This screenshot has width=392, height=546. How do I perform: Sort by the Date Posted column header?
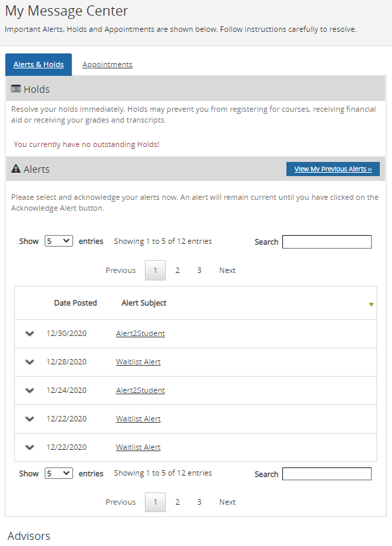click(x=75, y=303)
